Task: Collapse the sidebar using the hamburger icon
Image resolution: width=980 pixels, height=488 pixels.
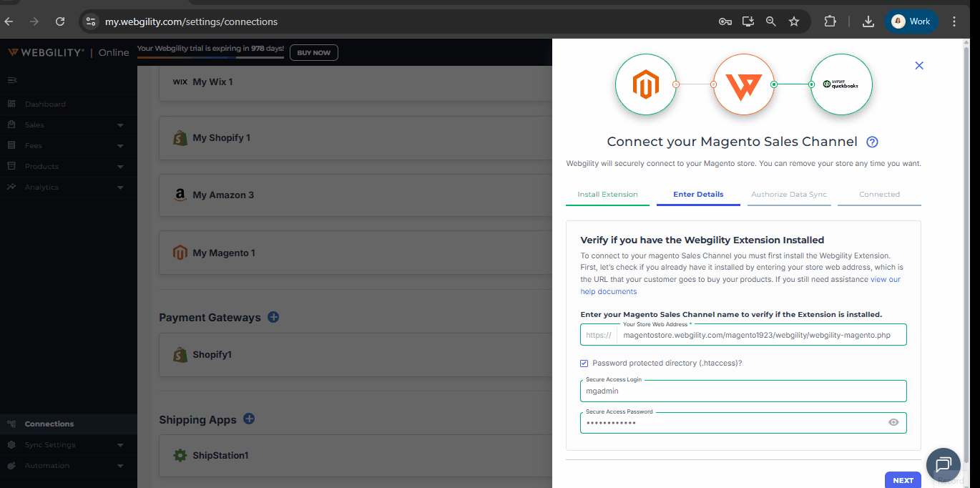Action: pyautogui.click(x=11, y=79)
